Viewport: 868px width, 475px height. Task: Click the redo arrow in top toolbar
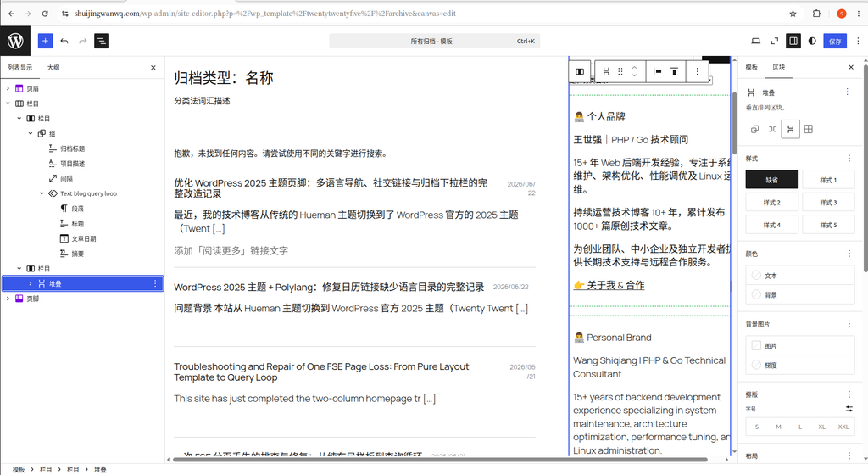click(83, 41)
